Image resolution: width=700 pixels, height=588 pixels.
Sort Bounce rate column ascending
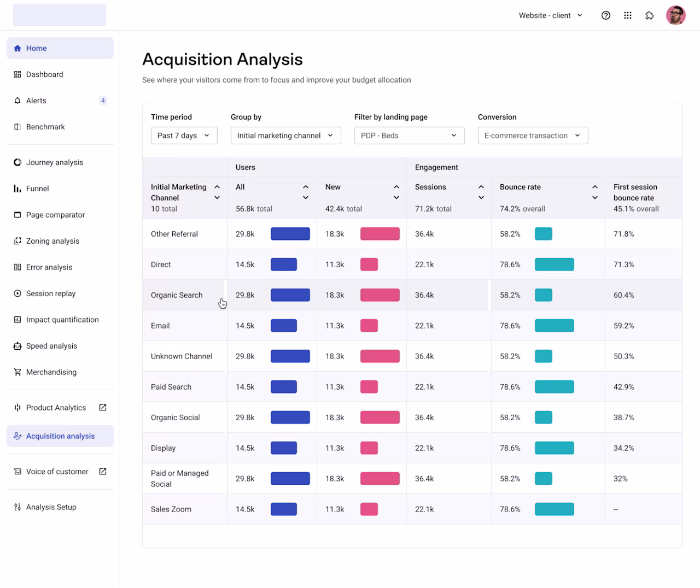595,187
